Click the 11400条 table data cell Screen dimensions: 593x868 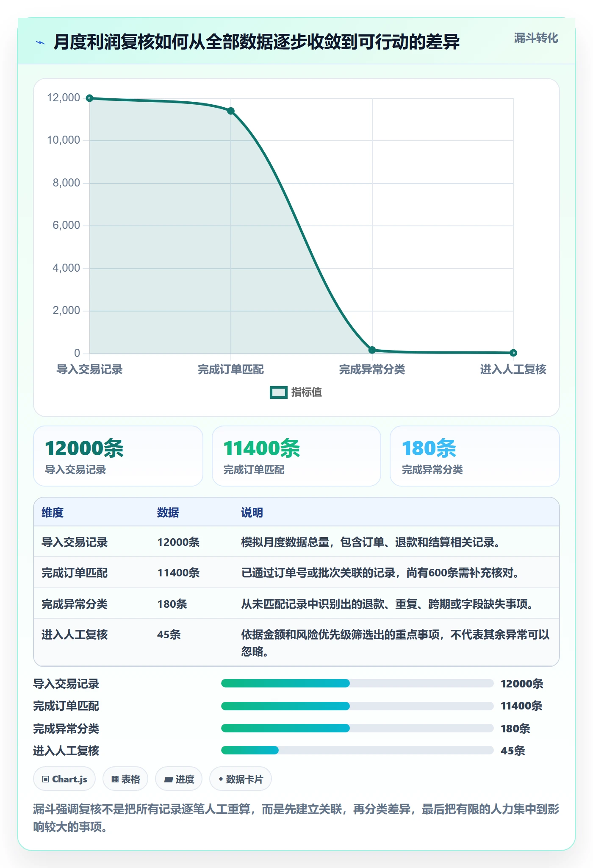tap(178, 573)
